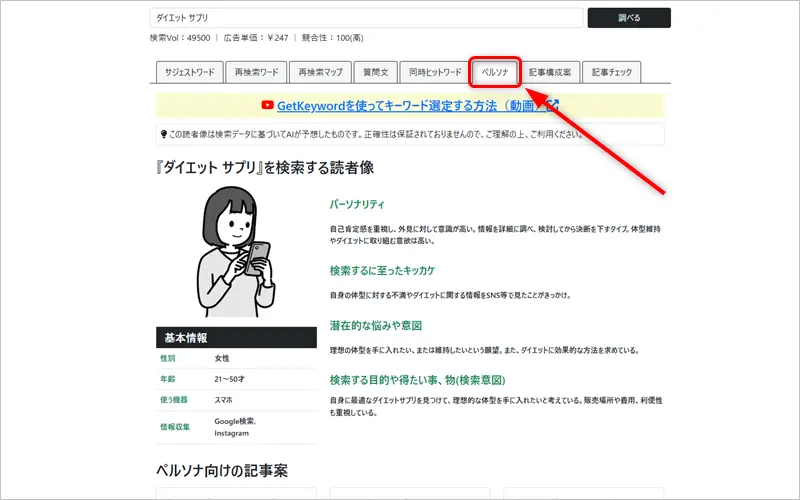Click the 潜在的な悩みや意図 heading

click(x=376, y=326)
